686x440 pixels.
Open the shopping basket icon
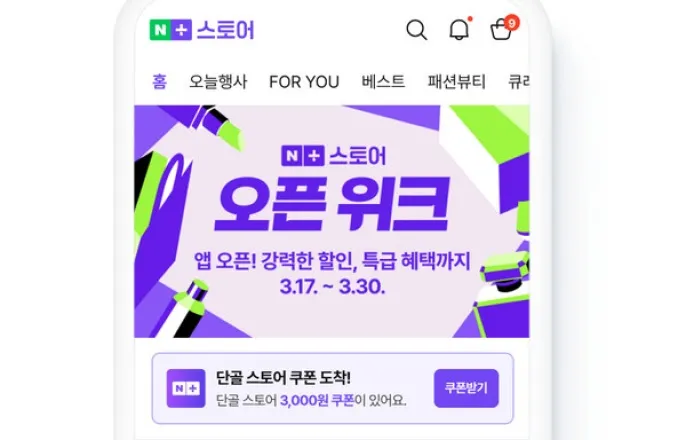[501, 31]
